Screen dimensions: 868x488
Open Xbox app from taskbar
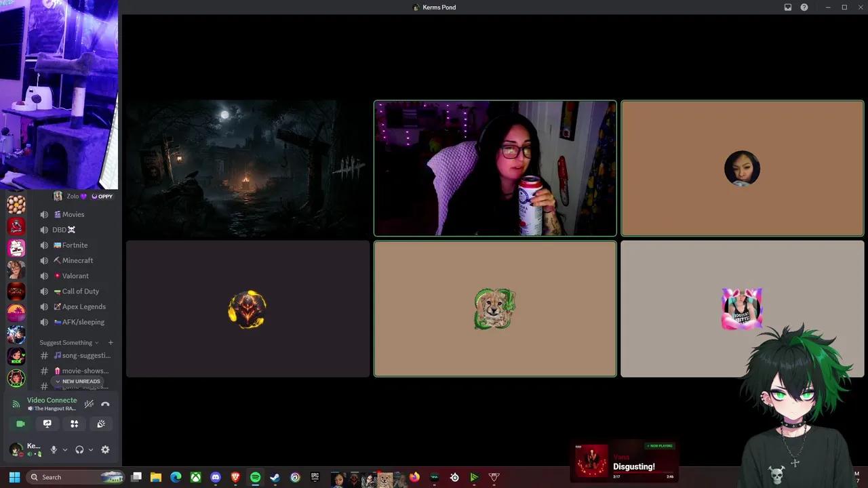tap(195, 477)
